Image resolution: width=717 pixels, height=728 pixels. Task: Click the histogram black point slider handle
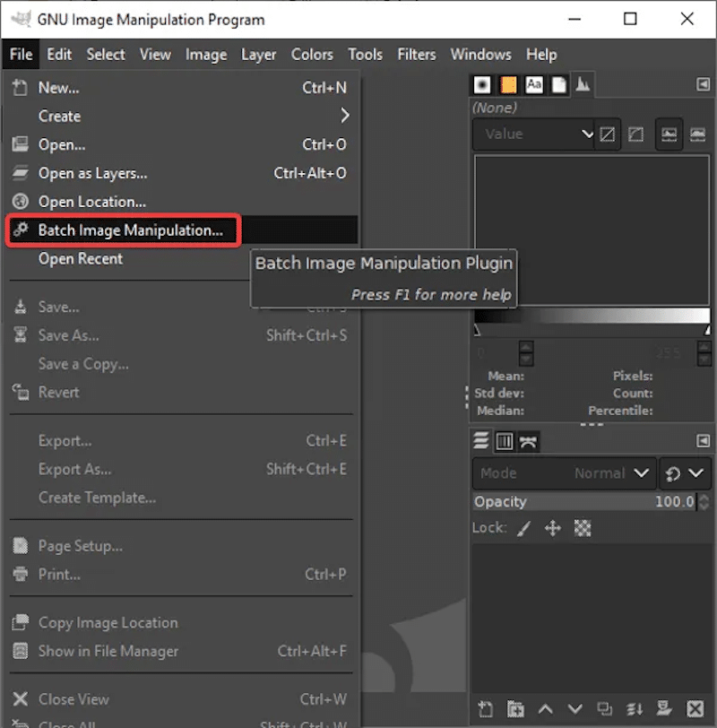[x=477, y=330]
